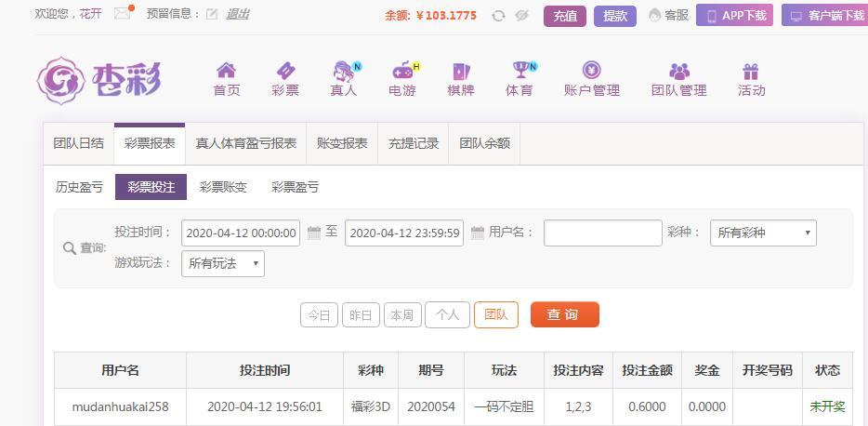Image resolution: width=868 pixels, height=426 pixels.
Task: Click issue number 2020054 cell
Action: point(431,407)
